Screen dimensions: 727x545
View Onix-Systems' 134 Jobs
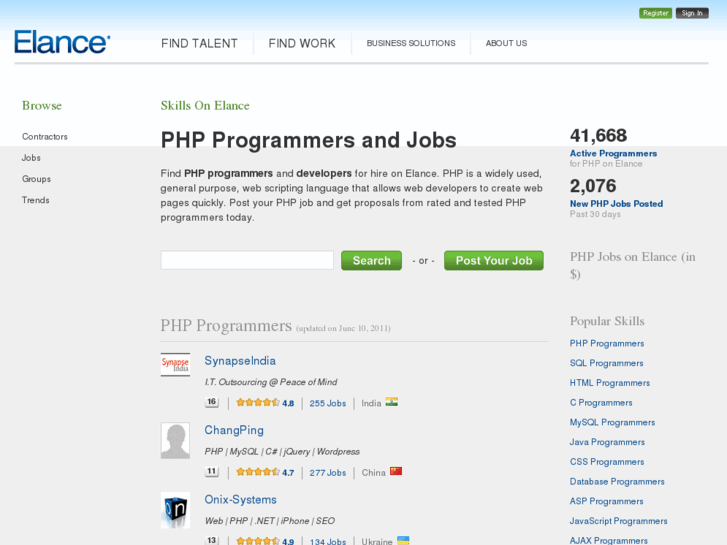(x=328, y=541)
